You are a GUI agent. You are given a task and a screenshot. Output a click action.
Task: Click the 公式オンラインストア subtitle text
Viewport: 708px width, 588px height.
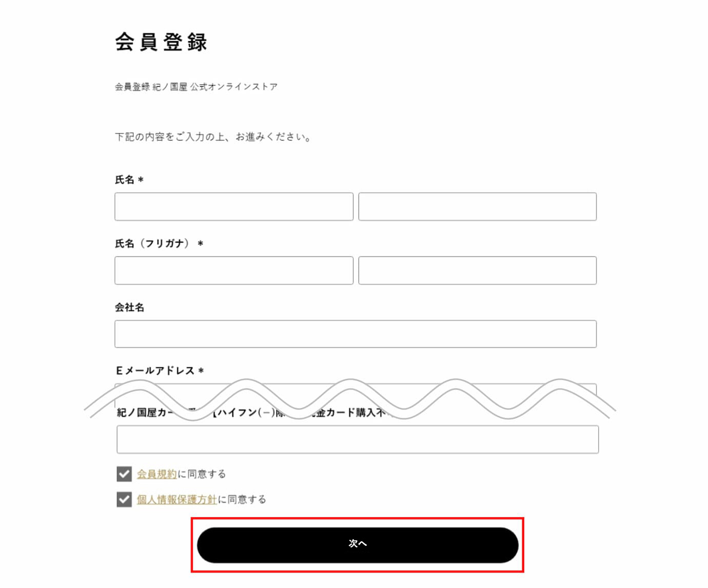tap(233, 87)
